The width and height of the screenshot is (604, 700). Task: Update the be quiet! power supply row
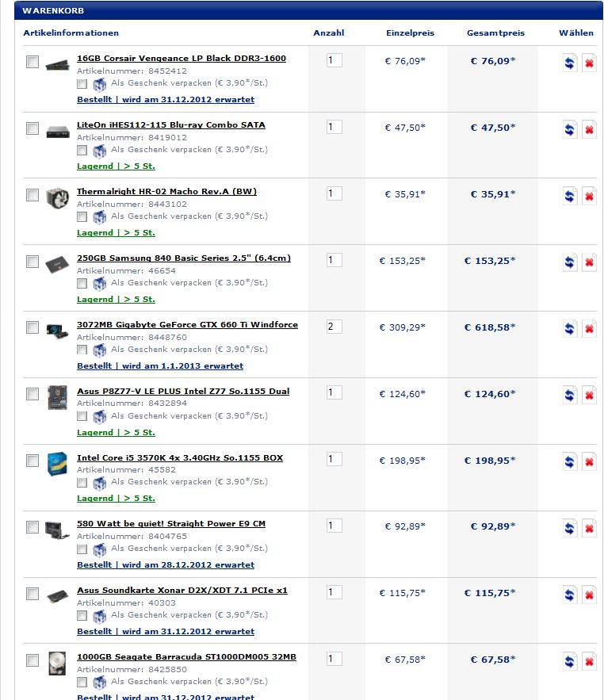[x=570, y=528]
